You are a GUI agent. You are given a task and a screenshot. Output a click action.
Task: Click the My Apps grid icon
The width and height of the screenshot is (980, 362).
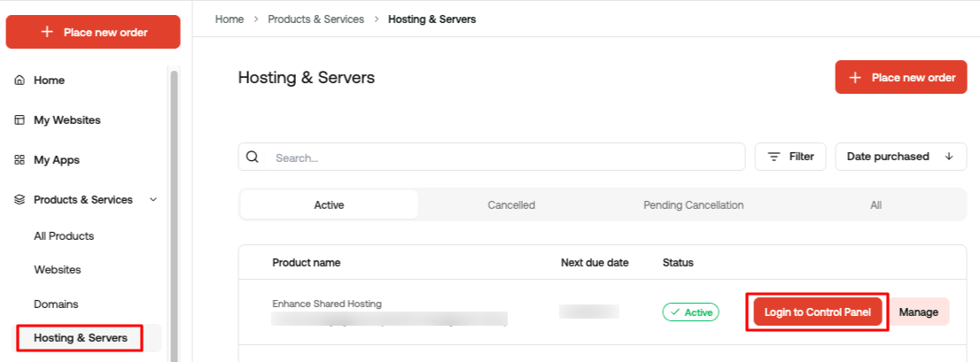19,160
